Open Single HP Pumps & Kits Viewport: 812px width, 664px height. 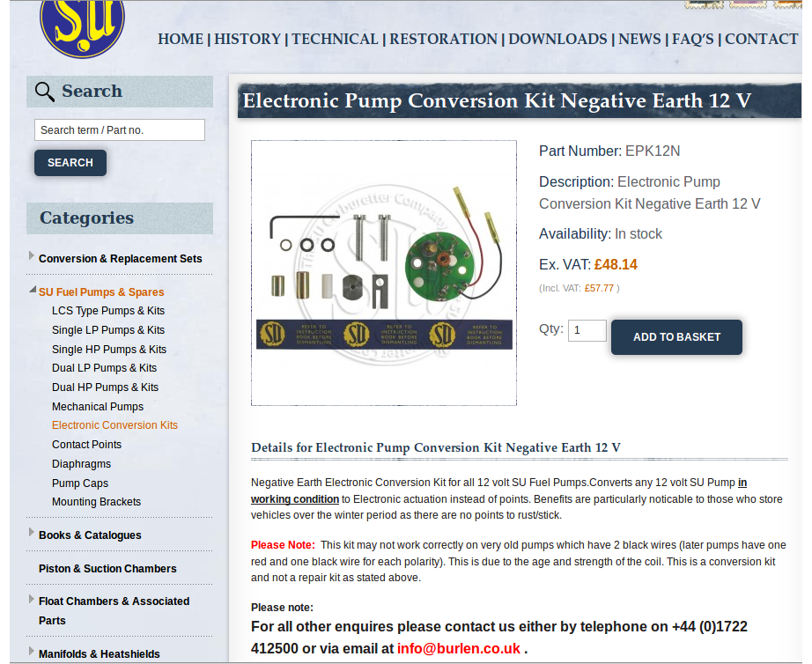click(108, 349)
